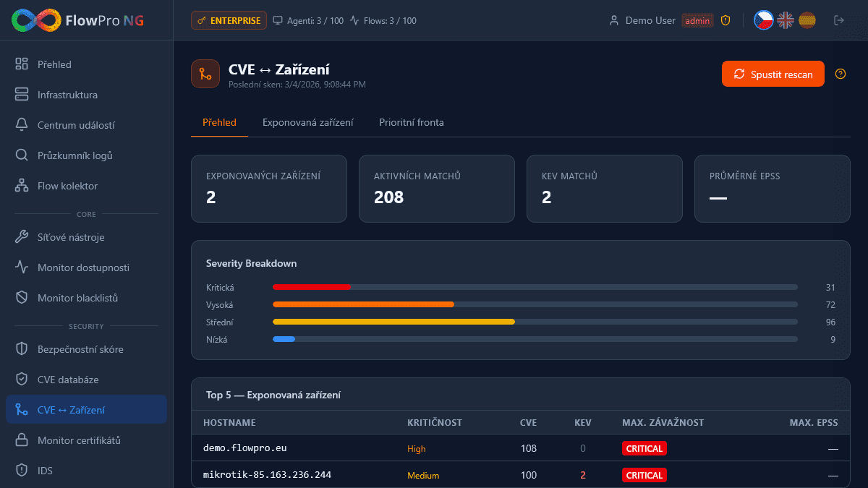Click the help question mark icon
The height and width of the screenshot is (488, 868).
point(841,74)
